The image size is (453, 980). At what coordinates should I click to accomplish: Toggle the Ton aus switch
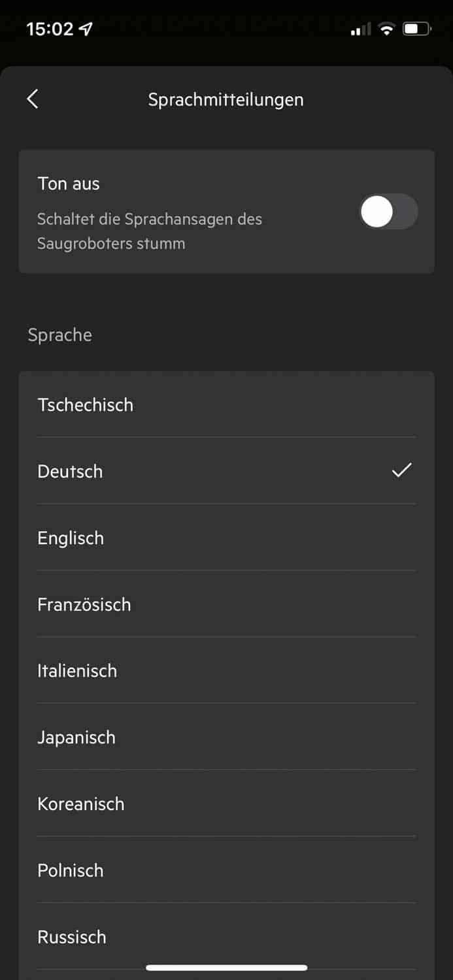click(x=388, y=212)
